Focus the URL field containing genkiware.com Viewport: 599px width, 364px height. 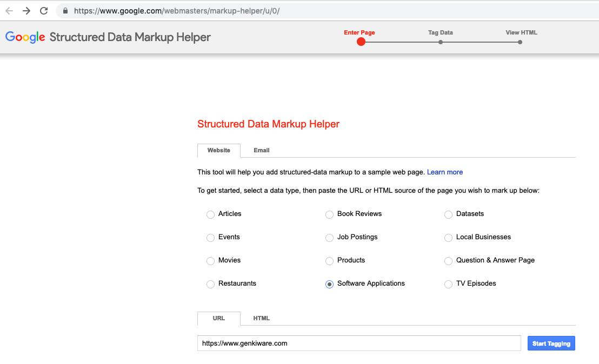[359, 343]
